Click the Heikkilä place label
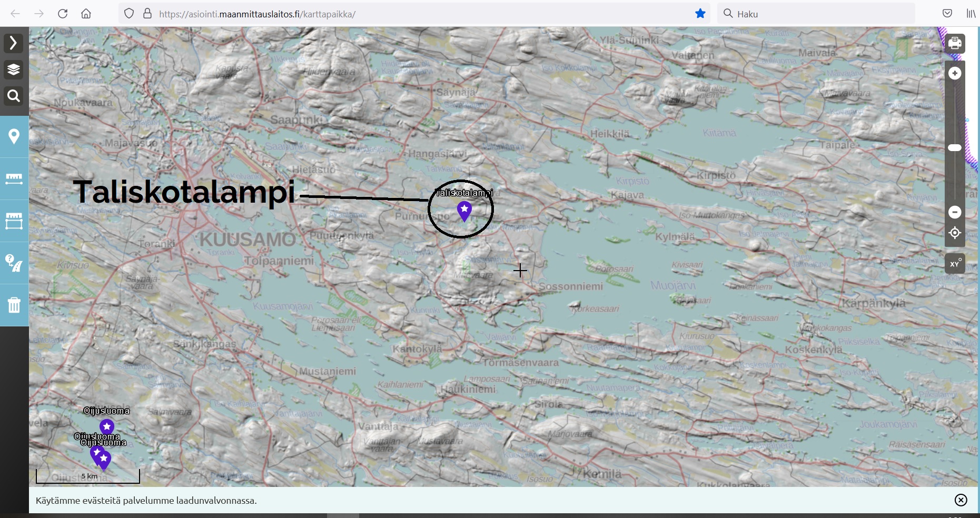This screenshot has height=518, width=980. 610,134
